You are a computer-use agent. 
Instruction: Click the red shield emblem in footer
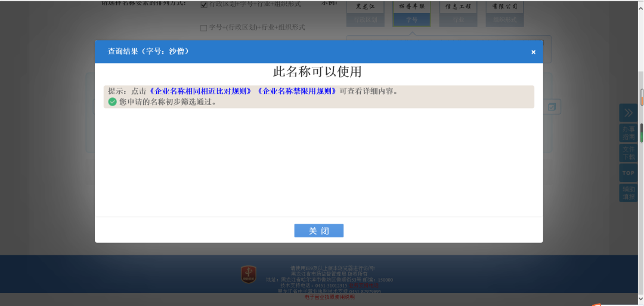click(248, 275)
